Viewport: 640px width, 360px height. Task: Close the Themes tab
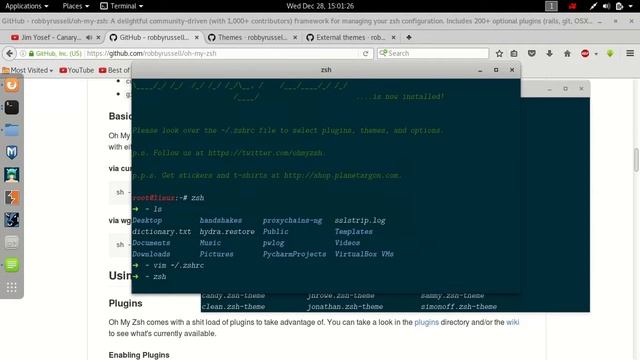tap(295, 38)
